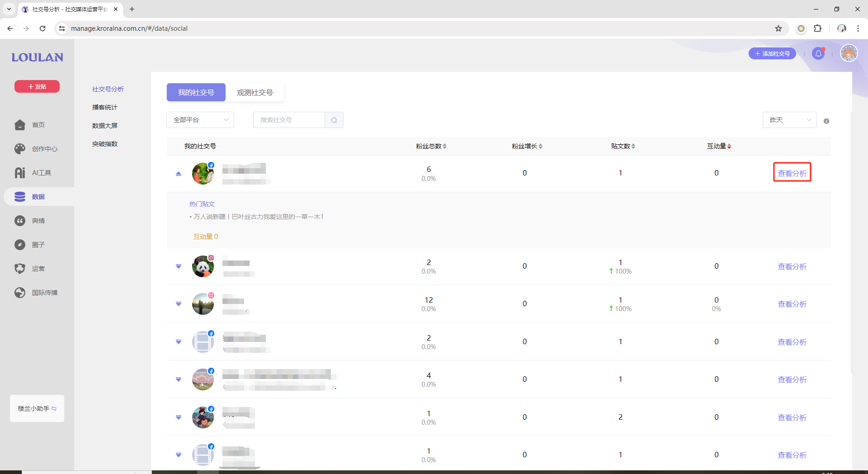Open the 昨天 date range dropdown
868x474 pixels.
[x=789, y=120]
